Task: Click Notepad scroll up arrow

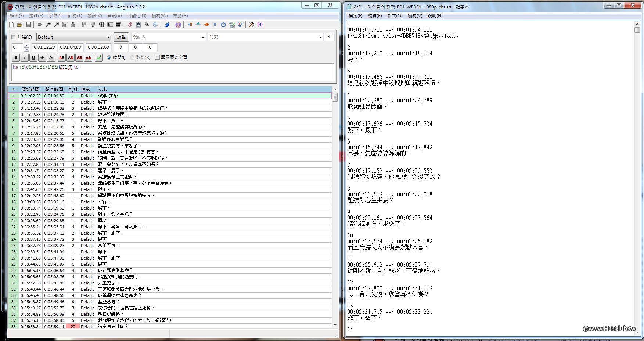Action: tap(637, 23)
